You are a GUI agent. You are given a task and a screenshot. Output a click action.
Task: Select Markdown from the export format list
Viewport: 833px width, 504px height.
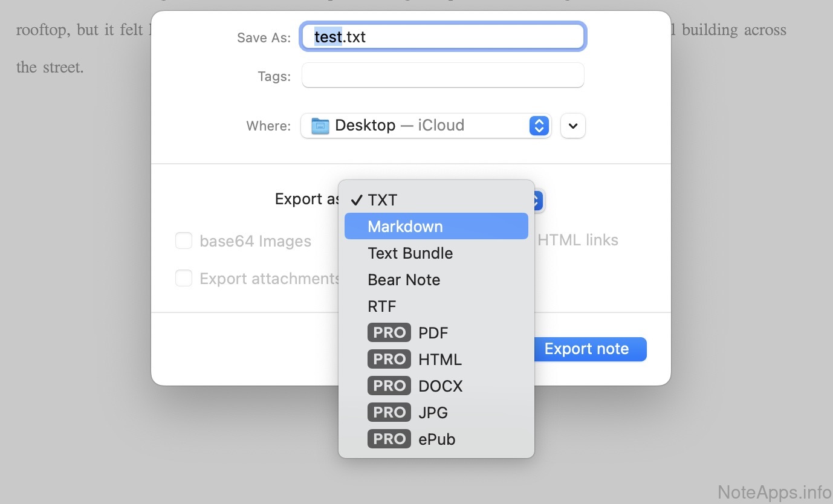coord(405,227)
